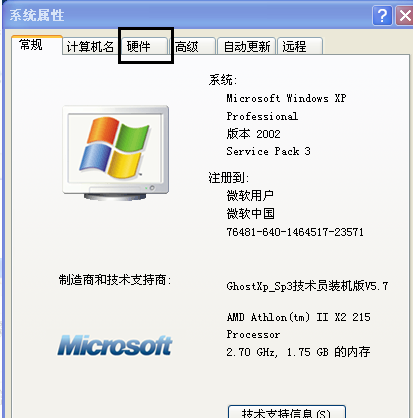Click the Microsoft logo graphic
This screenshot has width=413, height=418.
point(115,345)
